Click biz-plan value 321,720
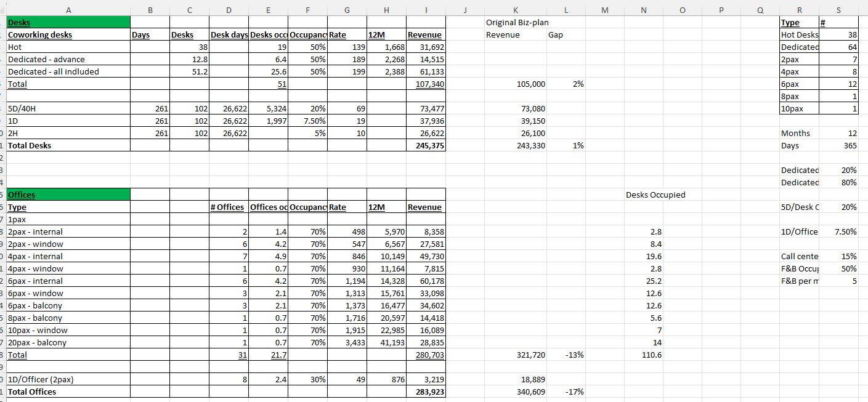The width and height of the screenshot is (868, 402). 516,355
